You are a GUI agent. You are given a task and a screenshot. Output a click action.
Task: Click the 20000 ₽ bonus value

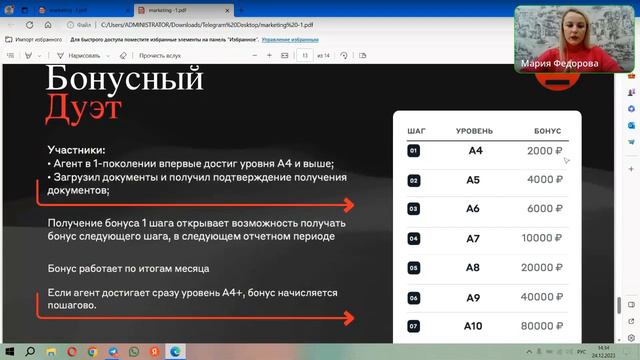(x=542, y=267)
